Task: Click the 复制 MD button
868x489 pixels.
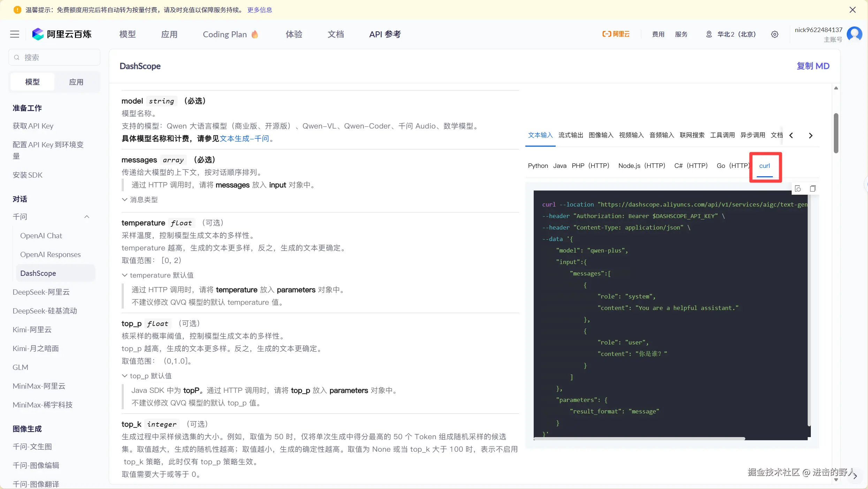Action: tap(813, 66)
